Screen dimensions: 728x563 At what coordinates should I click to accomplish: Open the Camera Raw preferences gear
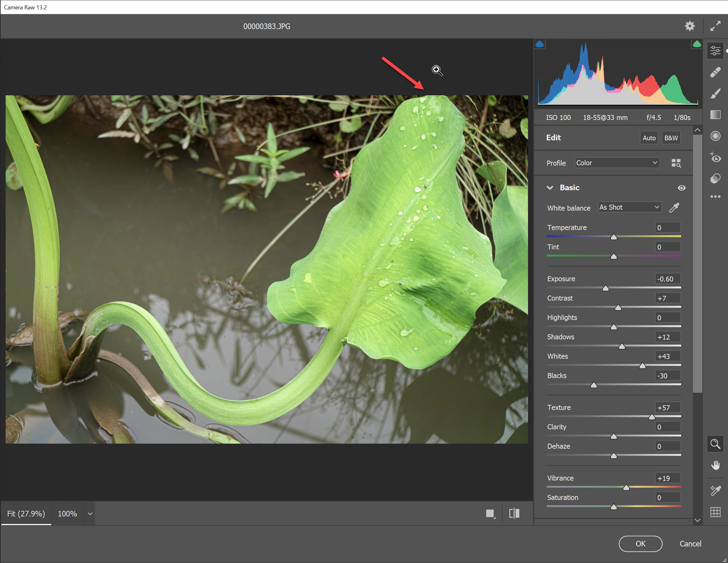[x=689, y=26]
